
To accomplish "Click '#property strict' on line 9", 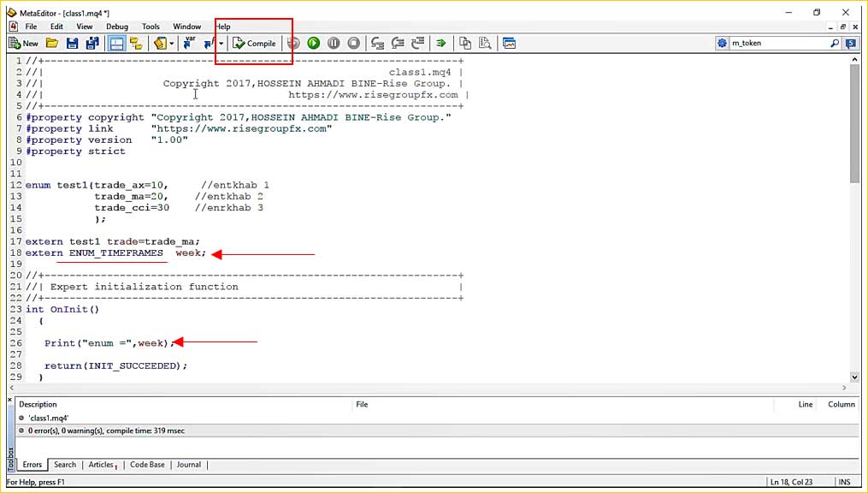I will coord(75,151).
